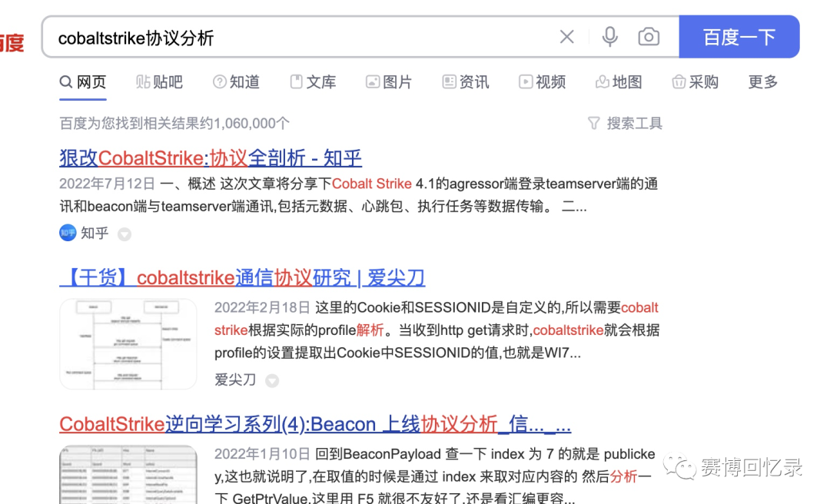Open the 图片 tab
Image resolution: width=830 pixels, height=504 pixels.
[389, 82]
